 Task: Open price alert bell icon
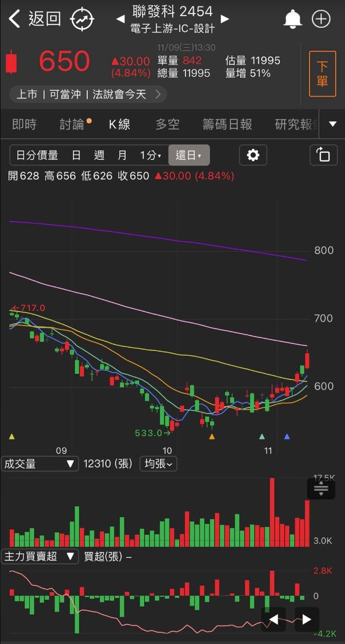(293, 19)
